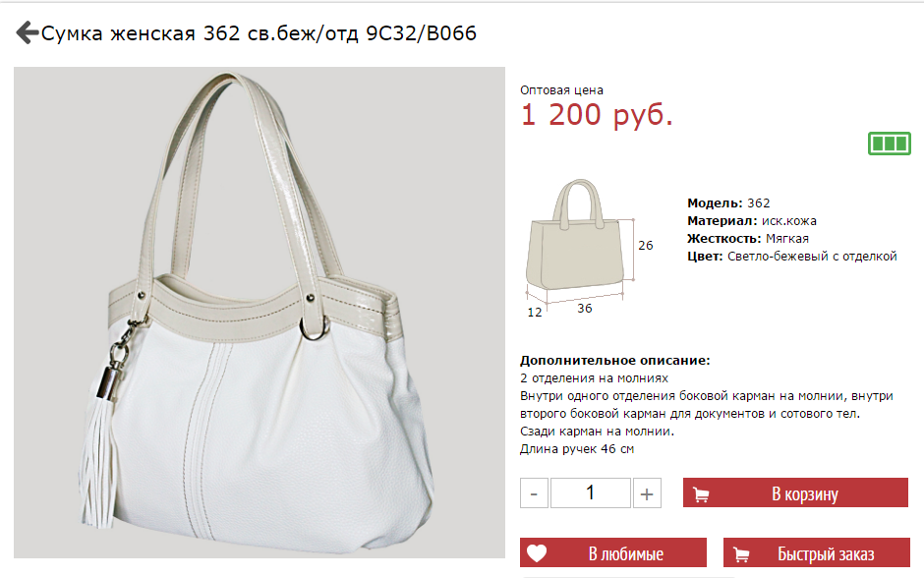Click the quantity input field
This screenshot has height=578, width=924.
click(x=591, y=493)
